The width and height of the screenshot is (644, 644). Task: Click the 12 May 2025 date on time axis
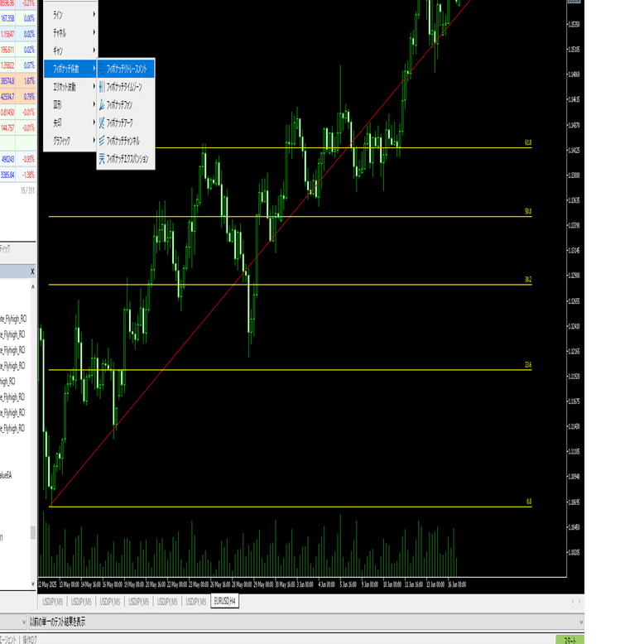[47, 584]
